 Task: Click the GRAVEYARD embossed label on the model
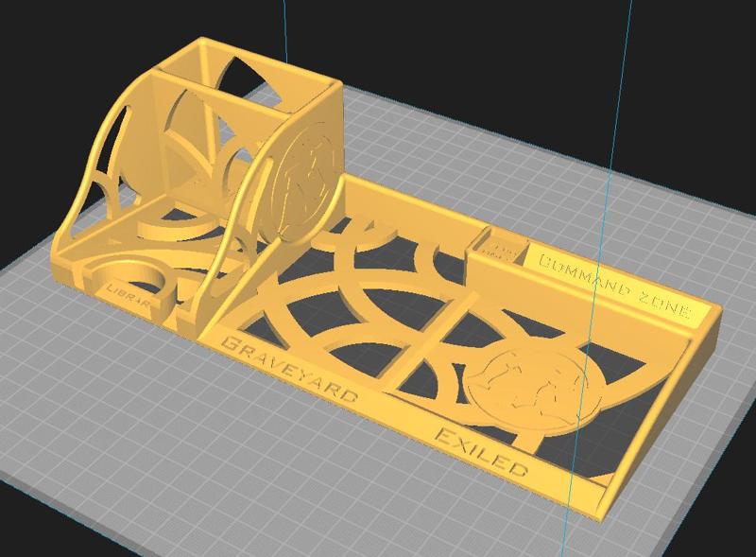290,369
